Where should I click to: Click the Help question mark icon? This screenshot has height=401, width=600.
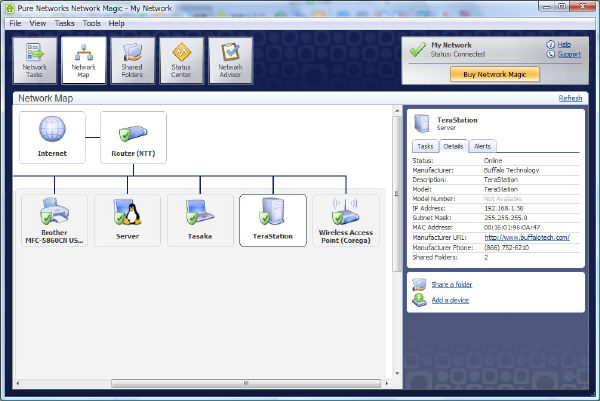550,44
